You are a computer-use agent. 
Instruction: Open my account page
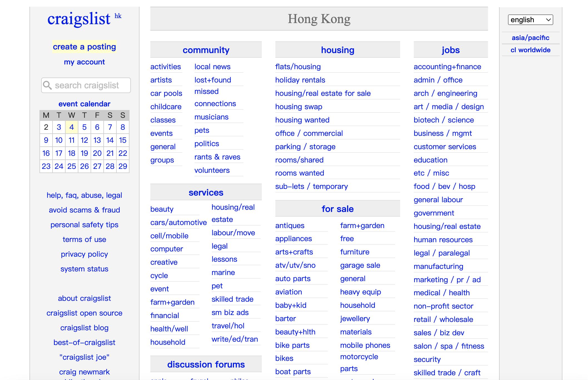coord(84,62)
